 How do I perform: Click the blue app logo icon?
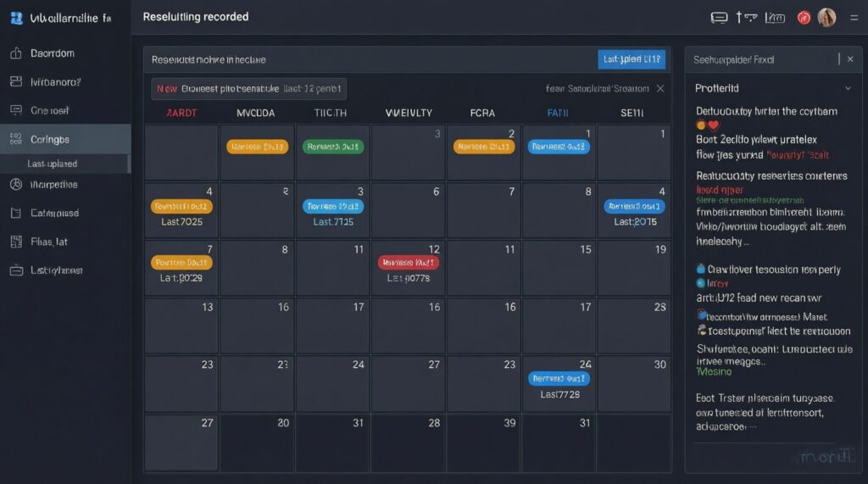15,17
